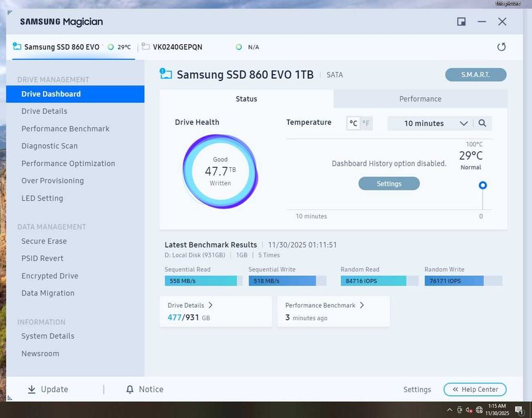Click the Random Read 84716 IOPS bar
The width and height of the screenshot is (532, 418).
(x=380, y=281)
